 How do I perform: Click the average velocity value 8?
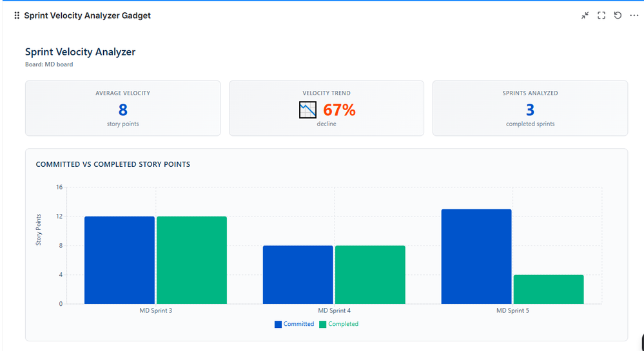[x=122, y=110]
